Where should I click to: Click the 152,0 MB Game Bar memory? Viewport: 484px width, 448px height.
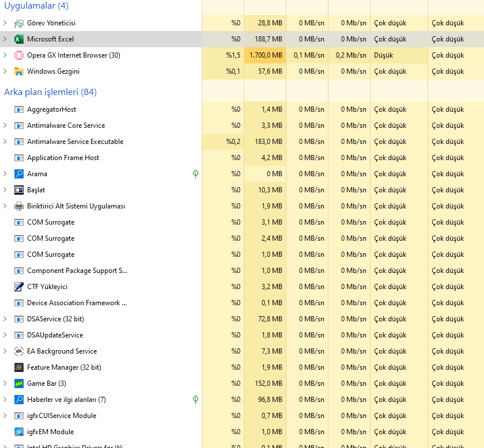pos(269,384)
